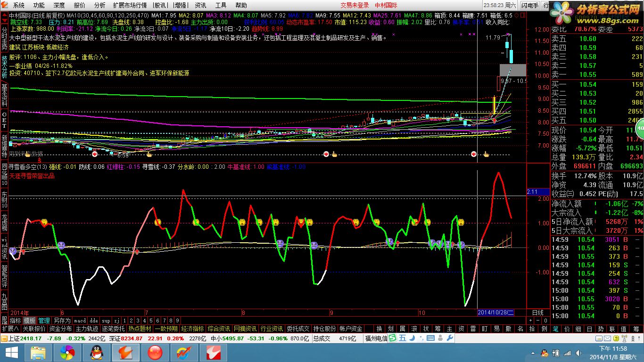Open the 日线 period selector
644x362 pixels.
pos(537,313)
